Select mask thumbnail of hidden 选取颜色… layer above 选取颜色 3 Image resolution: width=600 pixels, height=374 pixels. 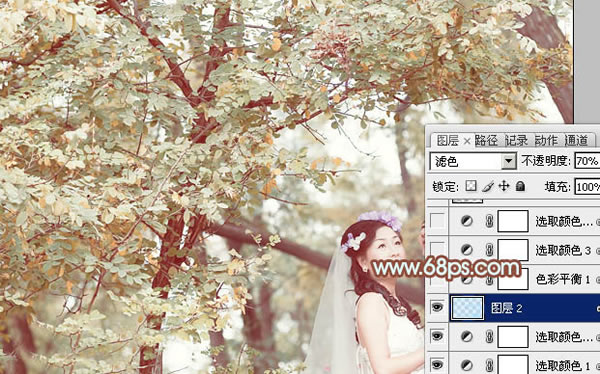[x=513, y=221]
